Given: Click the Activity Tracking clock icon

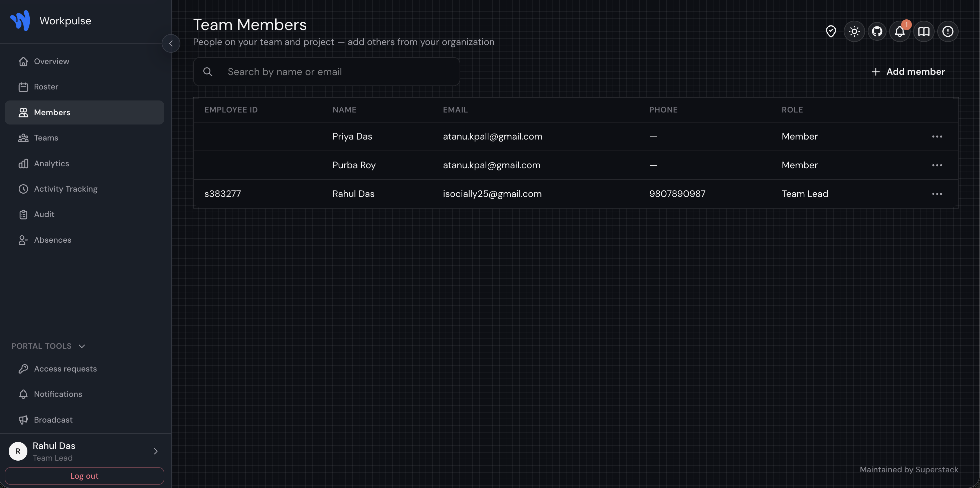Looking at the screenshot, I should pos(23,189).
